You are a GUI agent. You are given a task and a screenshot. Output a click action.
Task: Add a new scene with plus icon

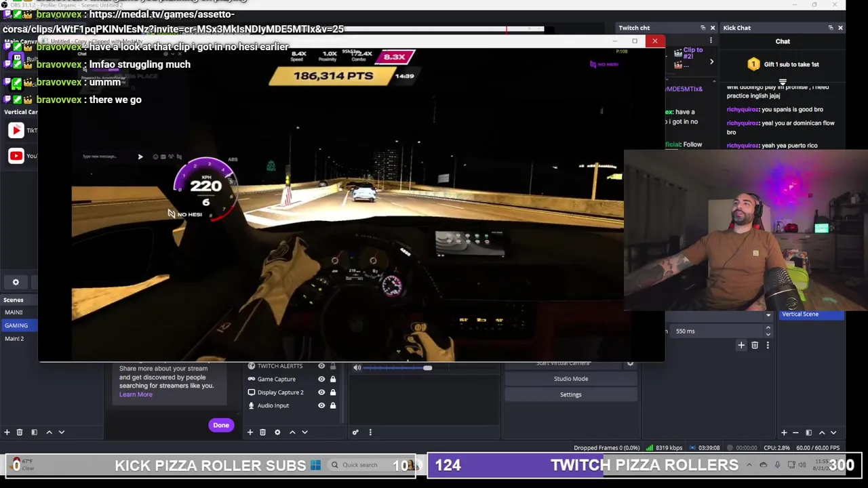(x=7, y=432)
